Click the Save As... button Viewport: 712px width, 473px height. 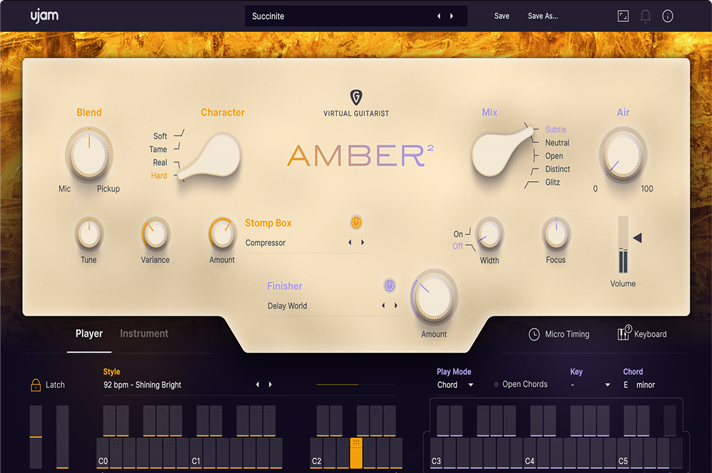pos(543,16)
